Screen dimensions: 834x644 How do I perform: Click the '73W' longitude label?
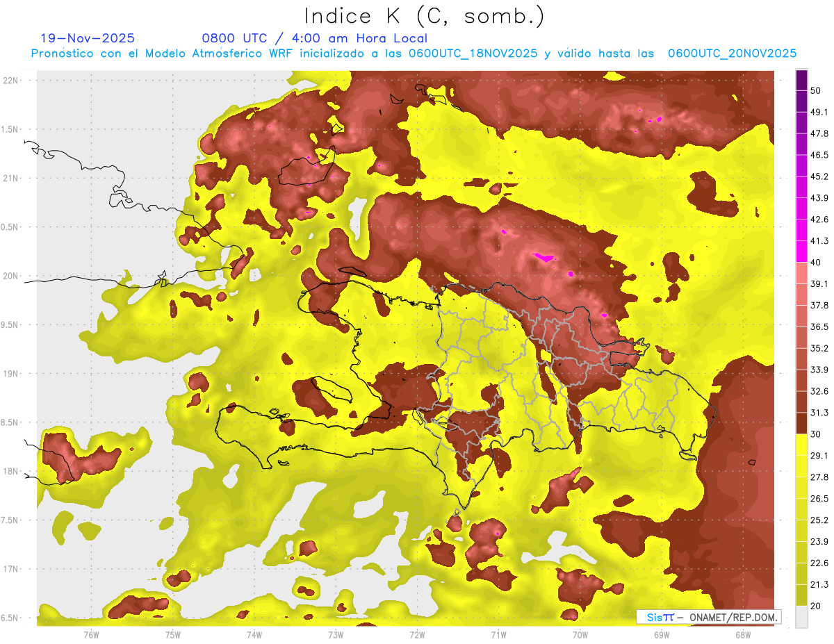336,634
